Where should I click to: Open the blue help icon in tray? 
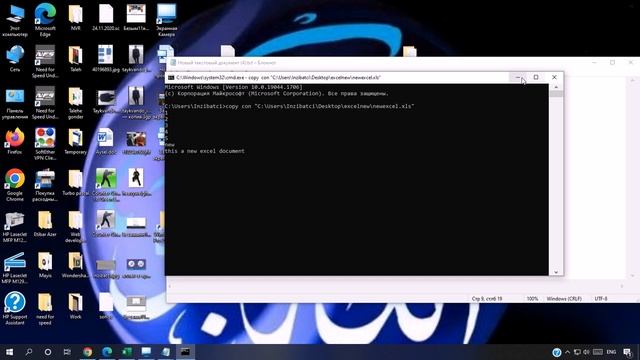pyautogui.click(x=556, y=352)
